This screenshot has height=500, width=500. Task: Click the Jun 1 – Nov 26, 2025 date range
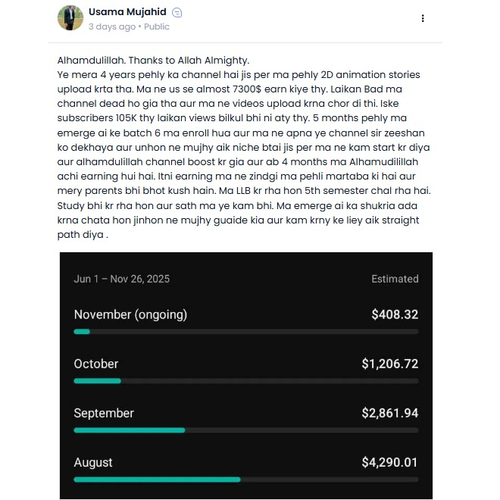click(x=122, y=279)
